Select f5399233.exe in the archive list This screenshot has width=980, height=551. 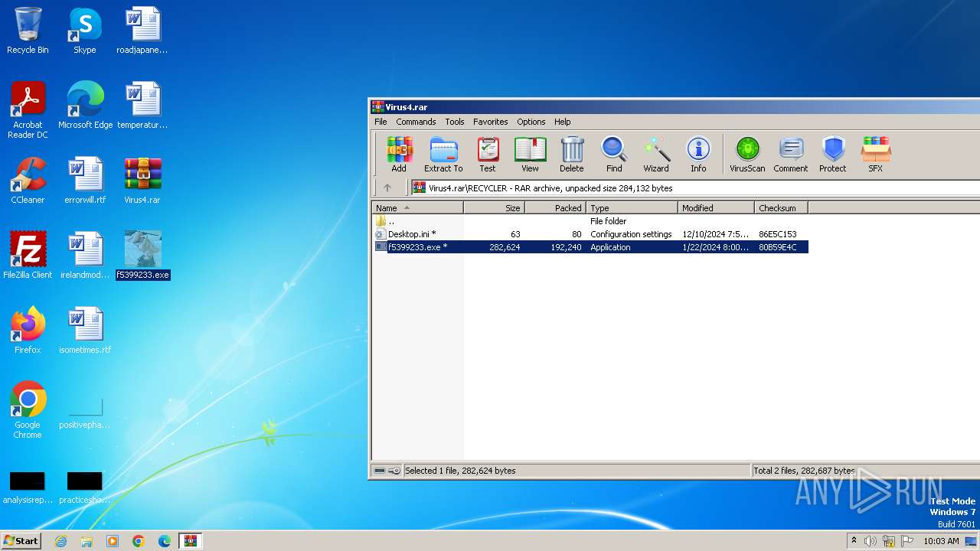[x=590, y=247]
